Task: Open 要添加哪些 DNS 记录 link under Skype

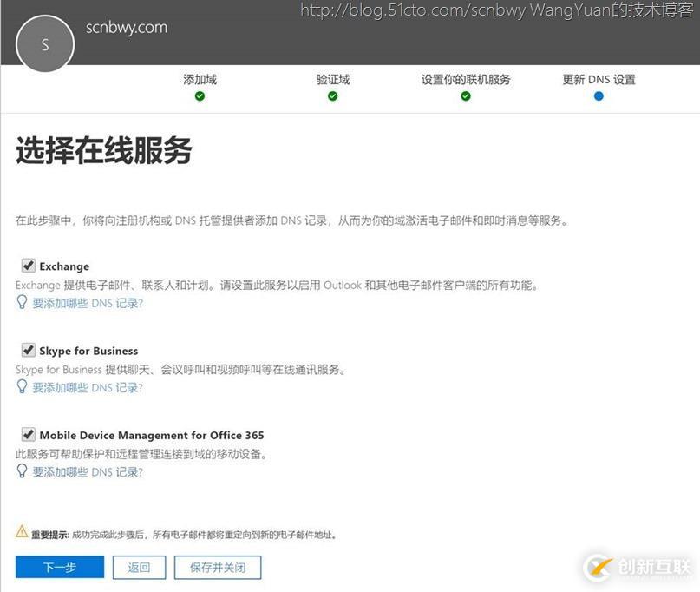Action: 88,388
